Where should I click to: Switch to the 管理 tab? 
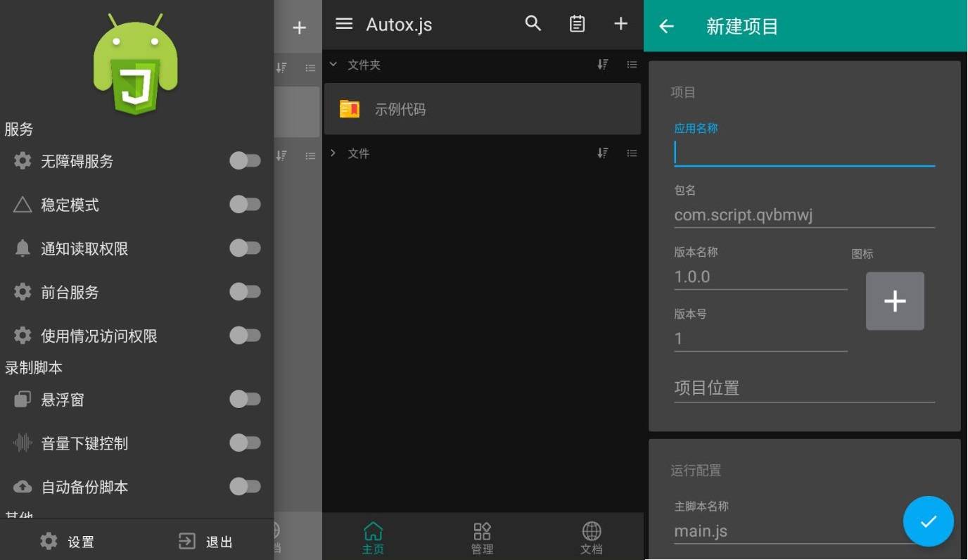coord(482,538)
